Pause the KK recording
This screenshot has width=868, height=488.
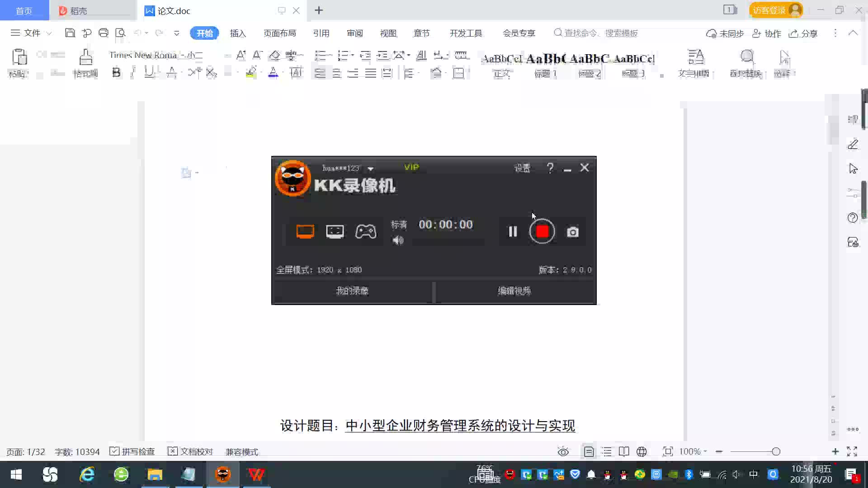pyautogui.click(x=513, y=232)
